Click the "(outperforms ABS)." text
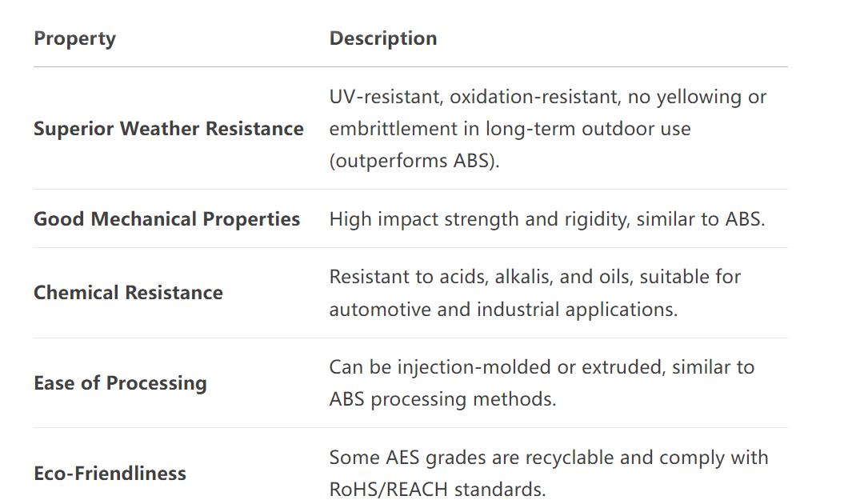844x504 pixels. 414,161
